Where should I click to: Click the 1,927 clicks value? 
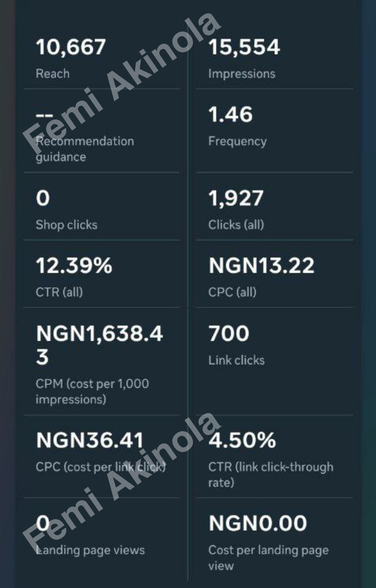click(x=236, y=198)
